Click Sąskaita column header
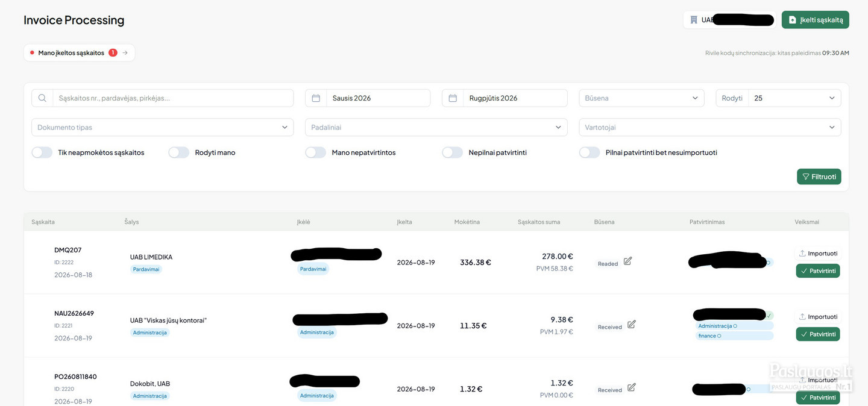This screenshot has height=406, width=868. click(43, 222)
